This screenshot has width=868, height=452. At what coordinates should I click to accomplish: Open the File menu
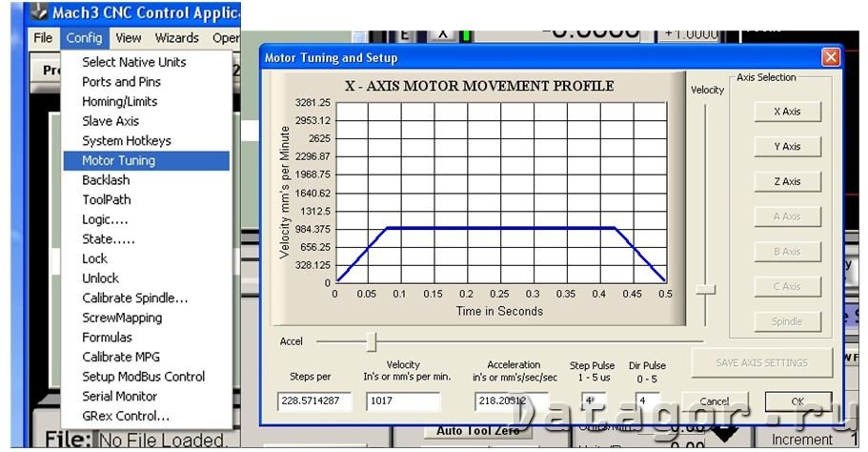tap(43, 38)
